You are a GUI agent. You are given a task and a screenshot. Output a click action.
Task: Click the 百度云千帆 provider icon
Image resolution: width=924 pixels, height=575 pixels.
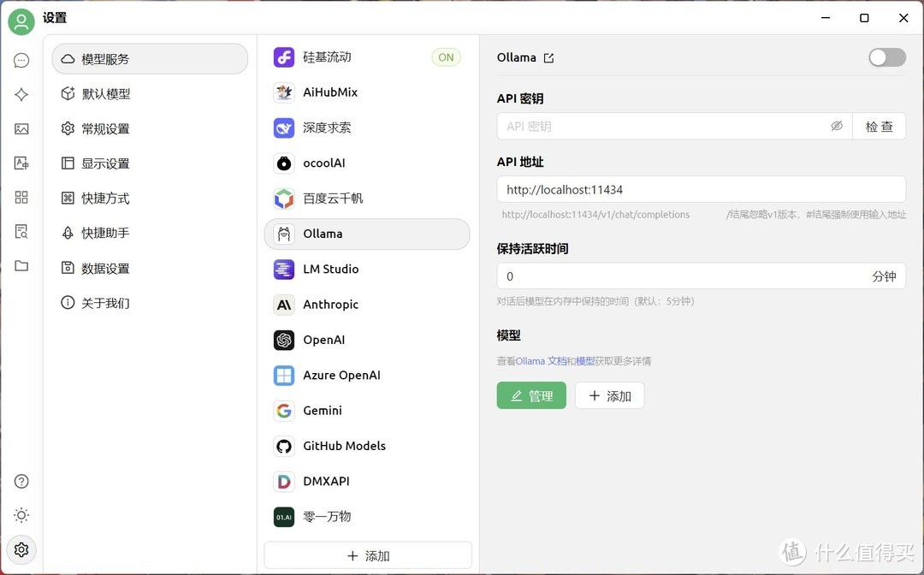284,199
